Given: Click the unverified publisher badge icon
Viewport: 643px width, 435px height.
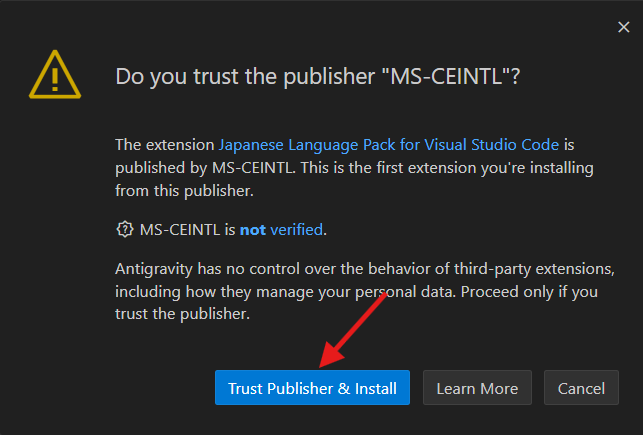Looking at the screenshot, I should coord(125,229).
